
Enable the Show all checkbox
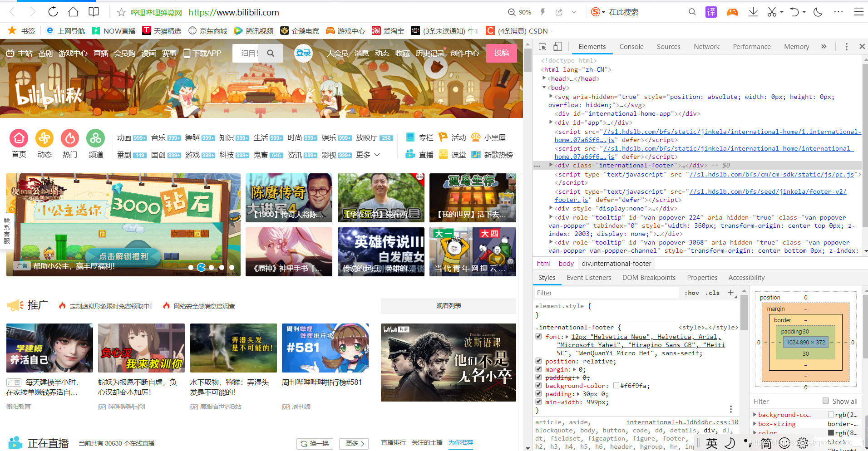[826, 401]
